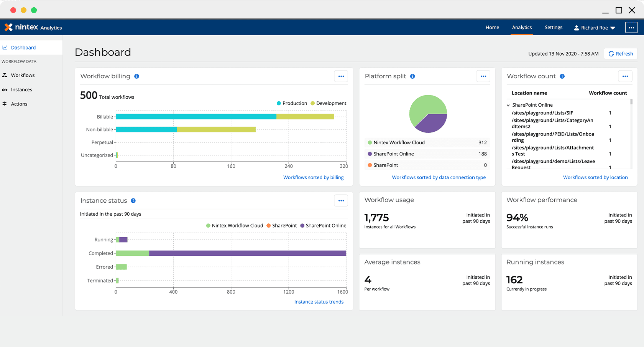The width and height of the screenshot is (644, 347).
Task: Toggle the Development legend item
Action: (328, 103)
